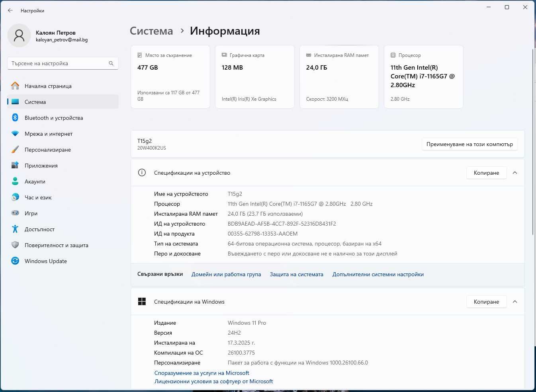Click the Тип на системата label
536x392 pixels.
(176, 244)
